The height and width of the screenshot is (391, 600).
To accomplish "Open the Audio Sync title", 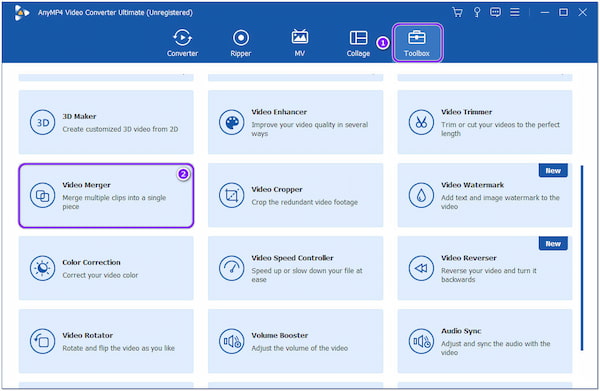I will [x=461, y=331].
